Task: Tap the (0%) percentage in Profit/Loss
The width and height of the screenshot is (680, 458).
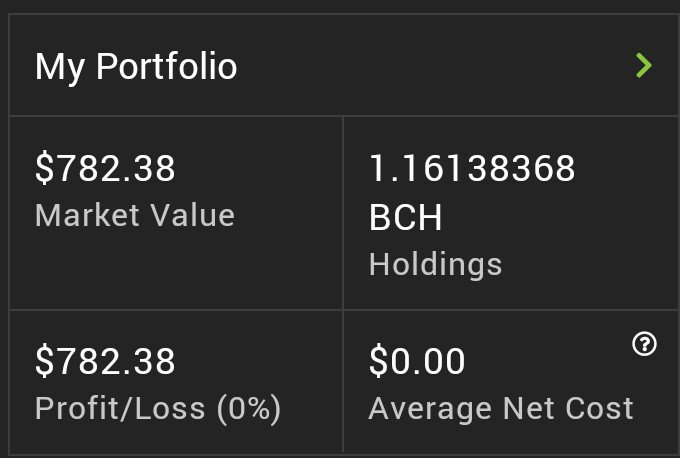Action: 249,409
